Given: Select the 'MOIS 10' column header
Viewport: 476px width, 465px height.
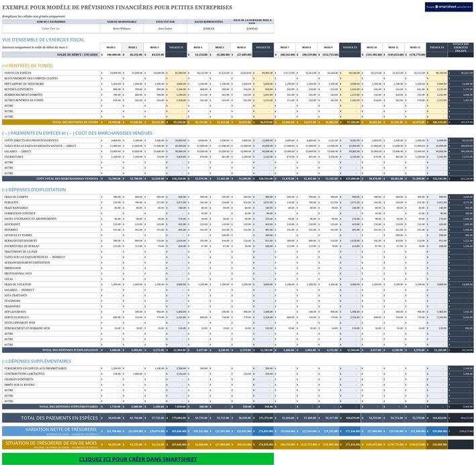Looking at the screenshot, I should [372, 48].
